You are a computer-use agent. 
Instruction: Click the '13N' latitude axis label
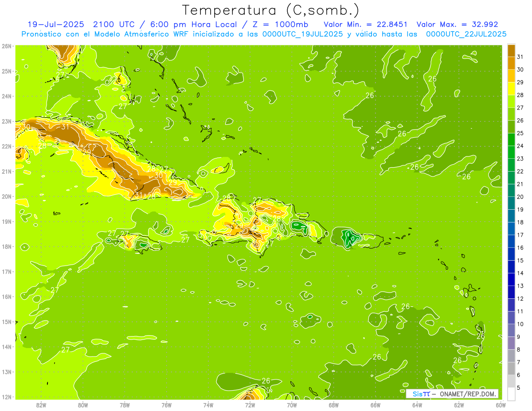tap(6, 372)
